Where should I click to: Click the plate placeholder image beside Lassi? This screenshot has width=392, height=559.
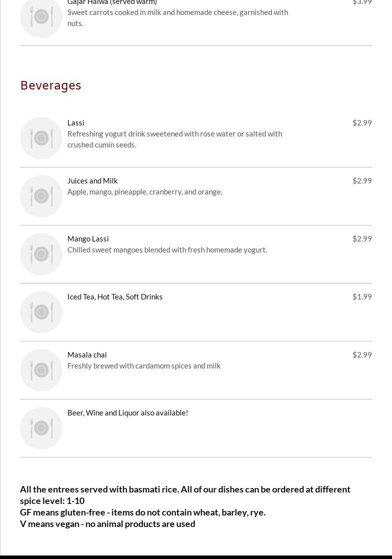41,138
